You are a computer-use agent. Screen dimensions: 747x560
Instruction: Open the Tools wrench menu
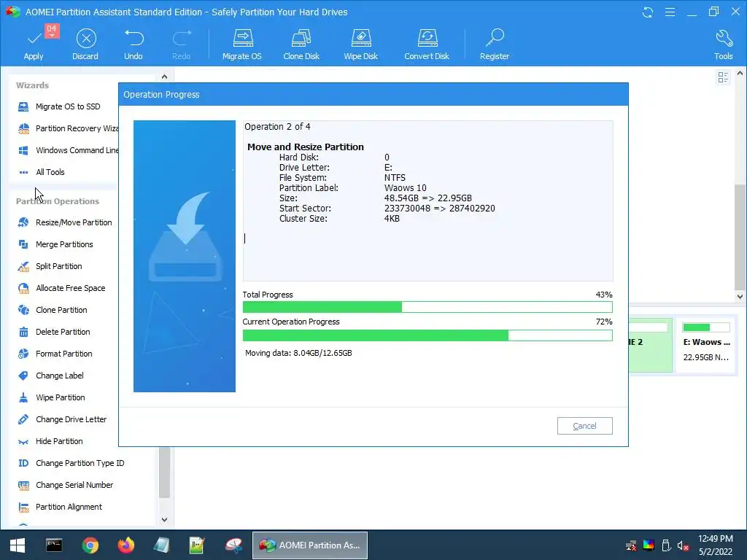(x=723, y=44)
